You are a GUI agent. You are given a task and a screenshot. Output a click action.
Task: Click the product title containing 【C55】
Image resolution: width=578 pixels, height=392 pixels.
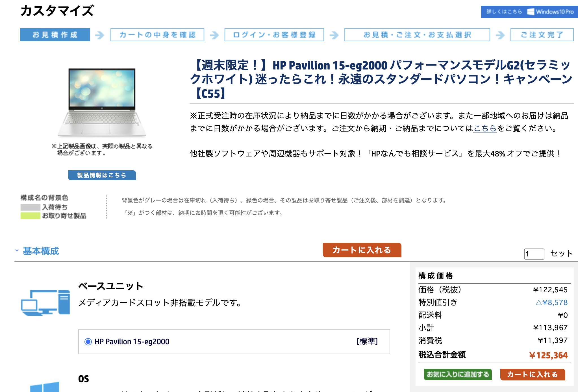(x=381, y=79)
